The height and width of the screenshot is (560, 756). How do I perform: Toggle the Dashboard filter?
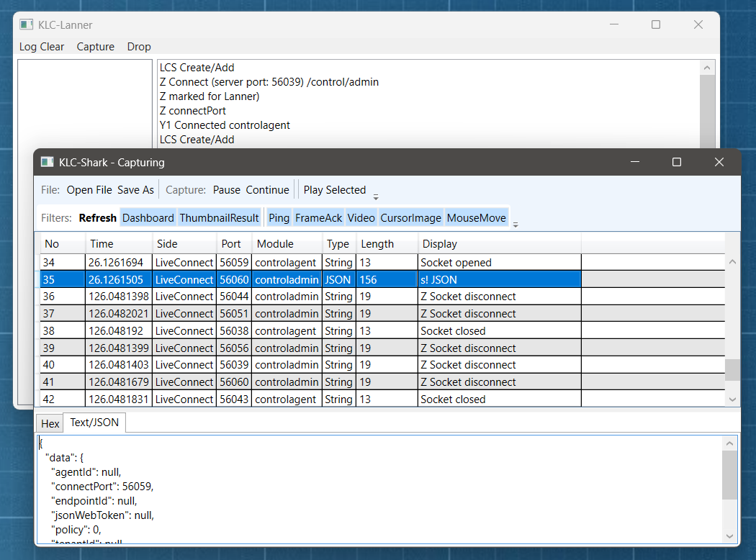[148, 218]
